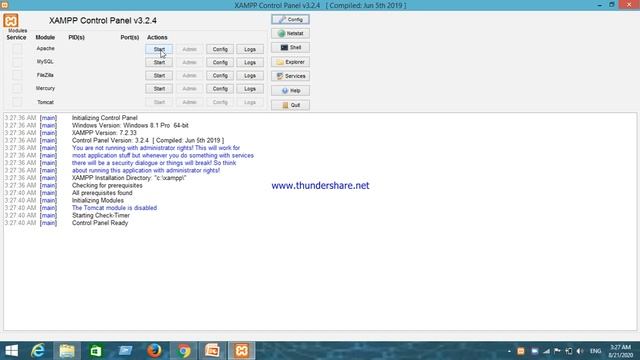Click the XAMPP logo icon in the panel
The width and height of the screenshot is (640, 360).
[x=11, y=20]
